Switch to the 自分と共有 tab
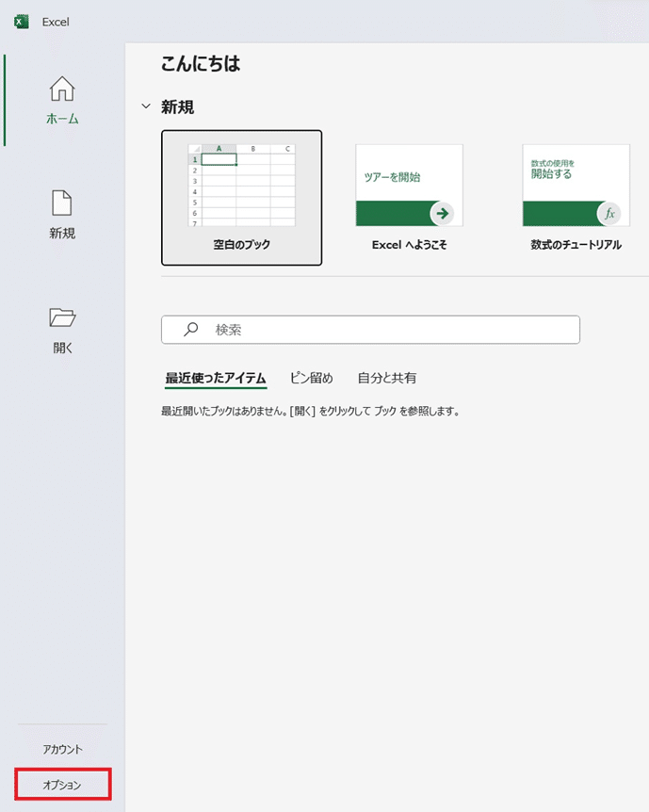Viewport: 649px width, 812px height. (387, 378)
